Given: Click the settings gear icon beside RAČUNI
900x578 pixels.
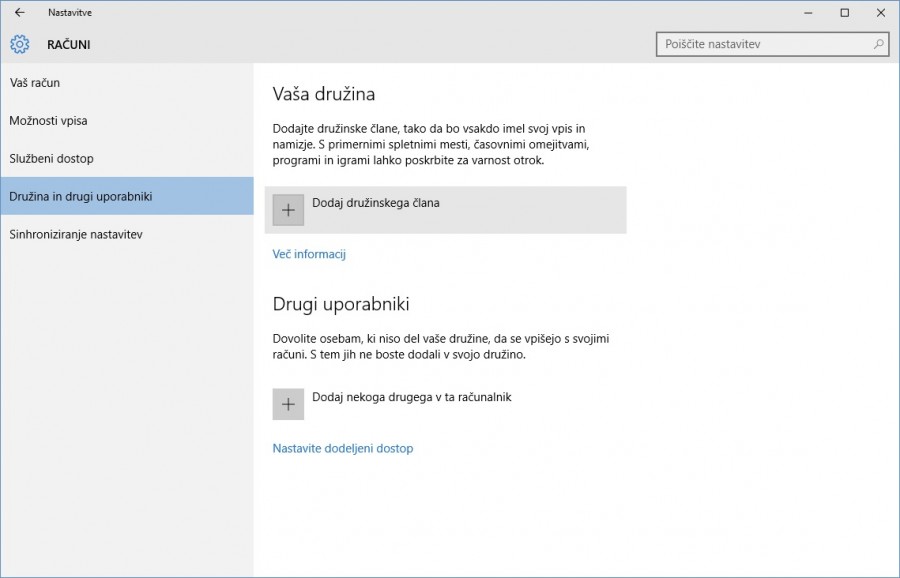Looking at the screenshot, I should 20,45.
